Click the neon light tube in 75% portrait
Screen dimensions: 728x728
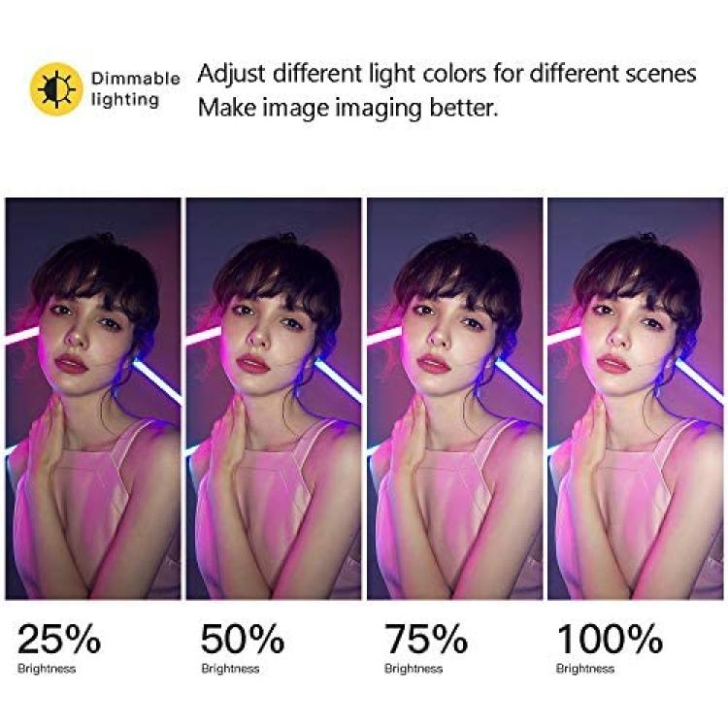click(519, 380)
